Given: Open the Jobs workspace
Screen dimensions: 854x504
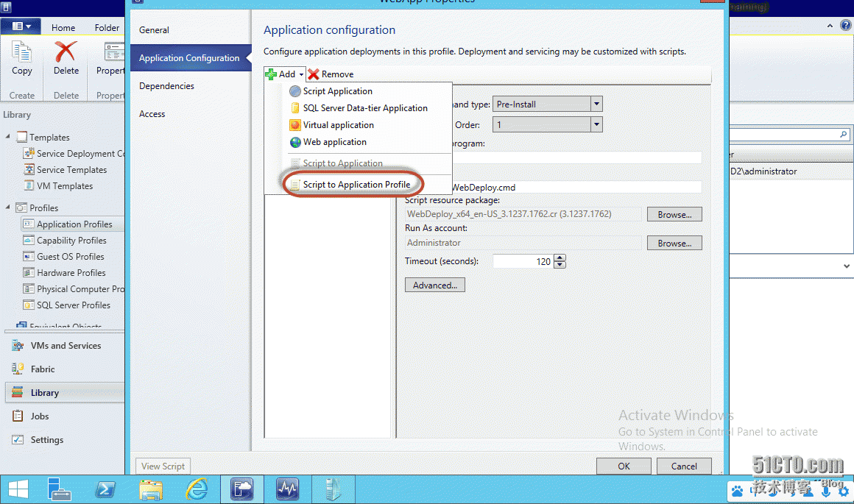Looking at the screenshot, I should click(65, 416).
